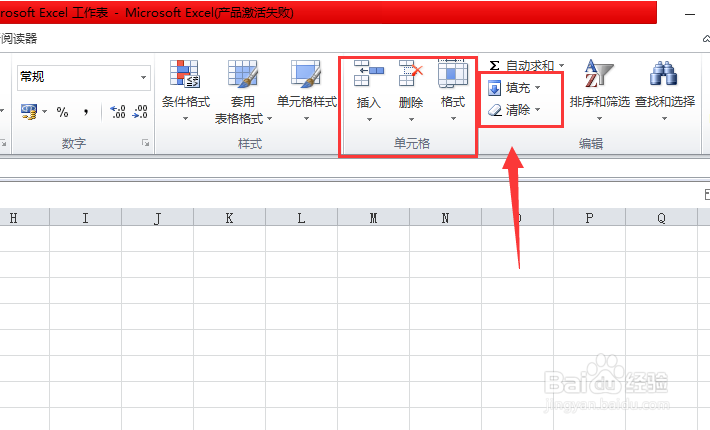Select column P header
The width and height of the screenshot is (710, 430).
590,218
